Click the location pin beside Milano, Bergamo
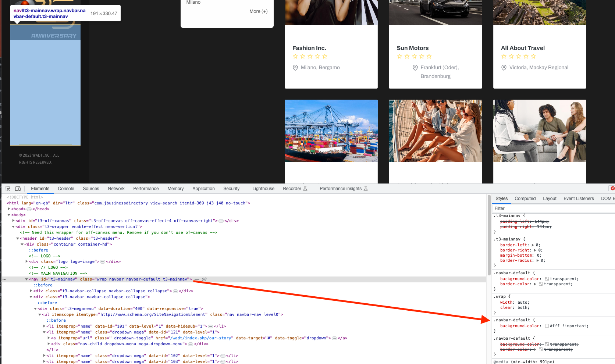The height and width of the screenshot is (364, 615). coord(295,68)
